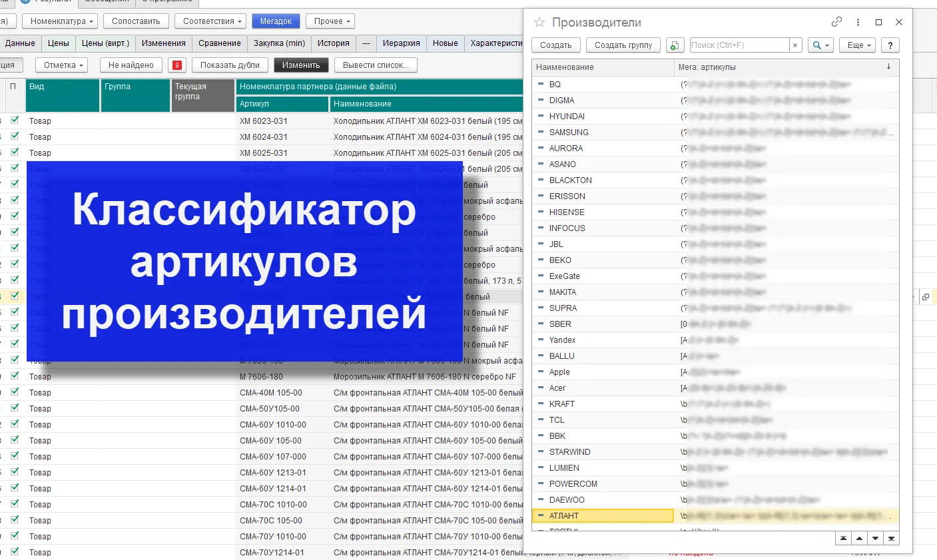The width and height of the screenshot is (937, 560).
Task: Click the dash icon next to SAMSUNG
Action: (541, 132)
